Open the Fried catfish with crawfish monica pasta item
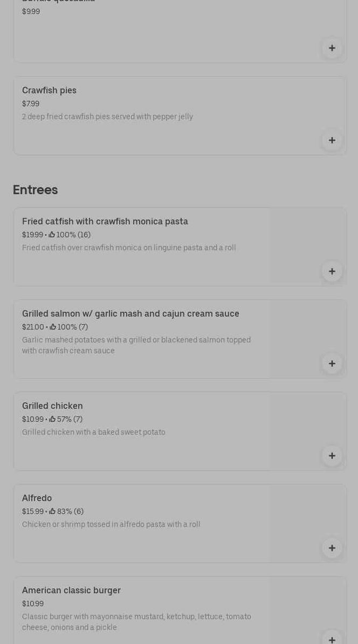358x644 pixels. (x=105, y=221)
